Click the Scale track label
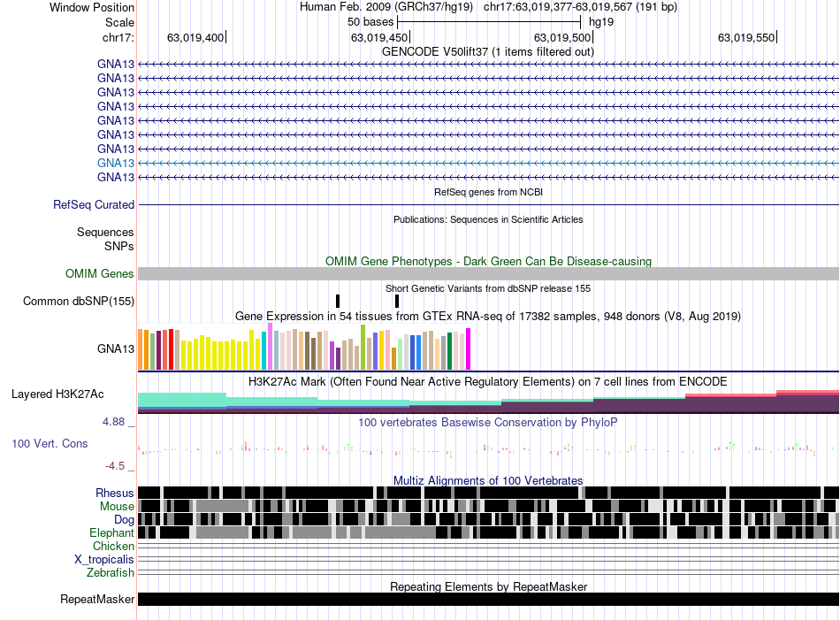The height and width of the screenshot is (620, 840). pos(119,22)
